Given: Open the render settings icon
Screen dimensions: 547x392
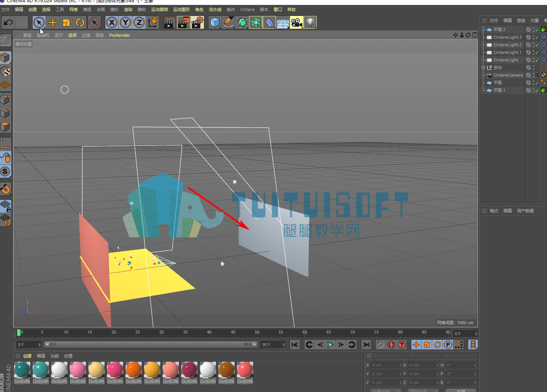Looking at the screenshot, I should [x=197, y=23].
